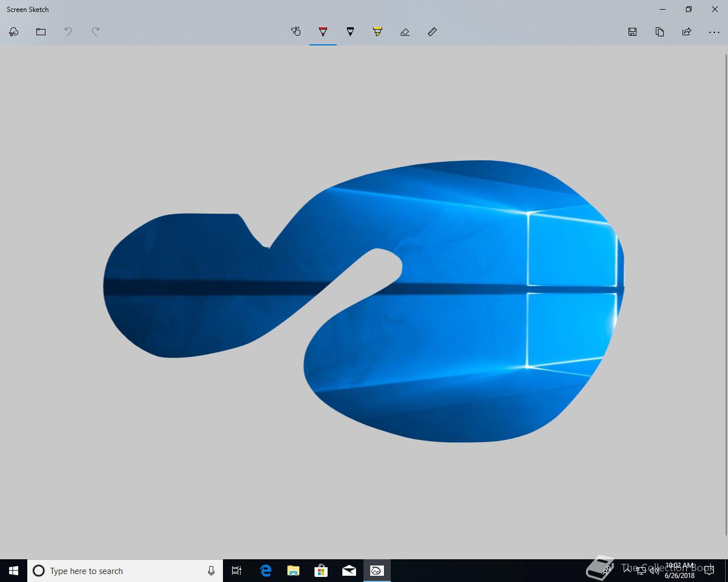Select the red ballpoint pen
Viewport: 728px width, 582px height.
pyautogui.click(x=323, y=32)
